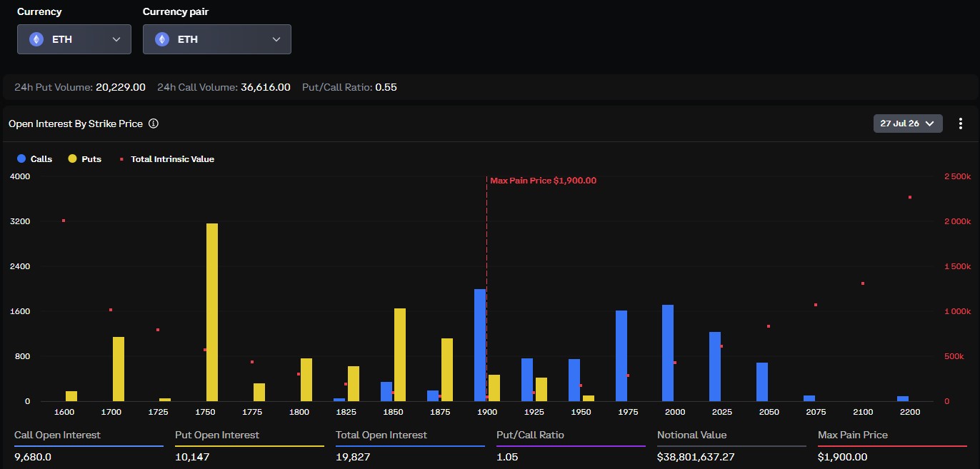
Task: Click the Ethereum logo in Currency selector
Action: (x=36, y=39)
